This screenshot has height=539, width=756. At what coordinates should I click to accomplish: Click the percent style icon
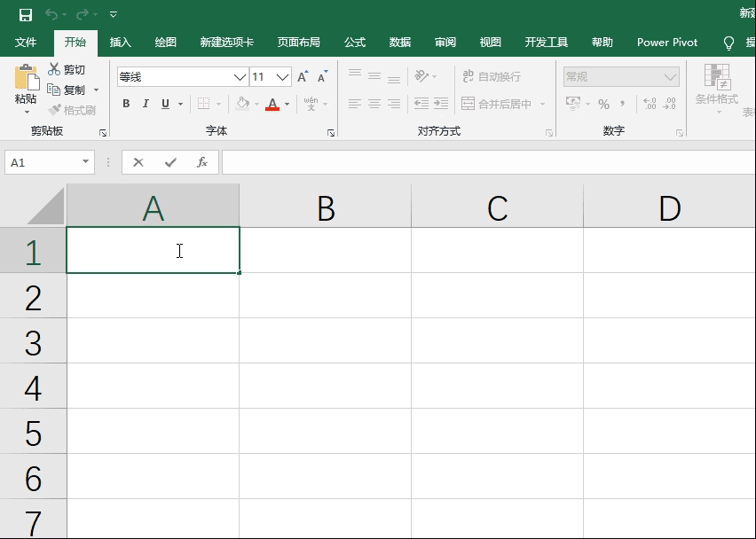[x=603, y=104]
